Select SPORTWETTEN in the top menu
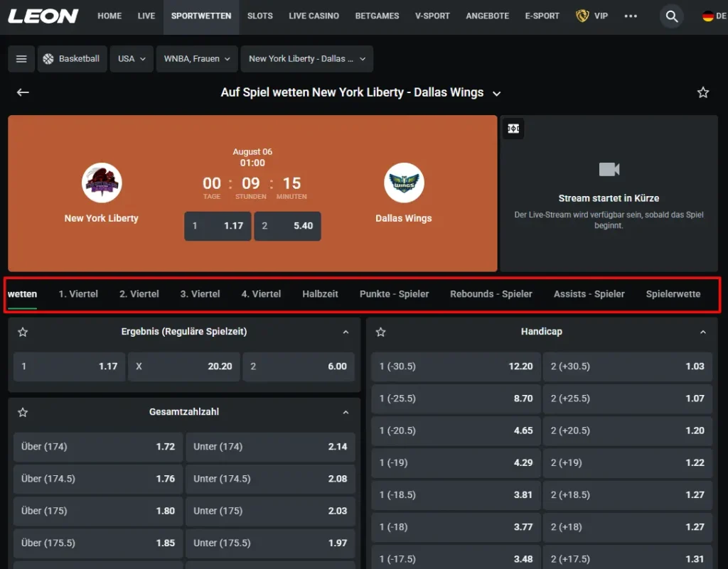728x569 pixels. point(201,16)
